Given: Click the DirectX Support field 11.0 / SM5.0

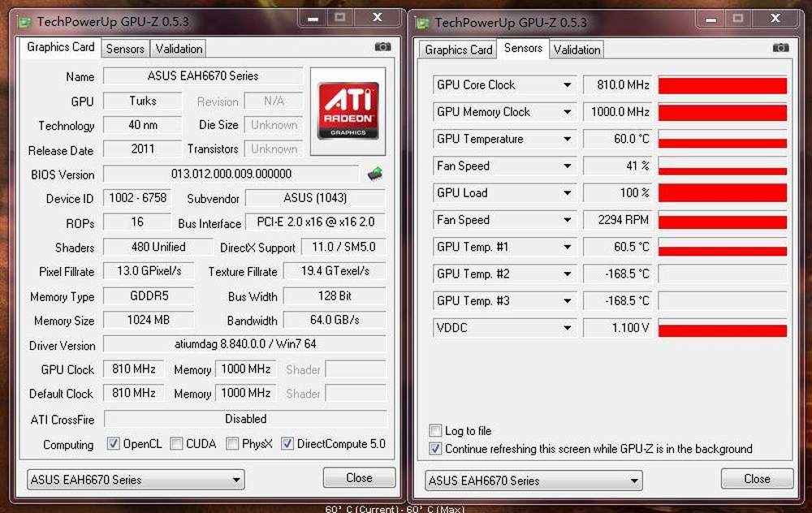Looking at the screenshot, I should point(343,247).
